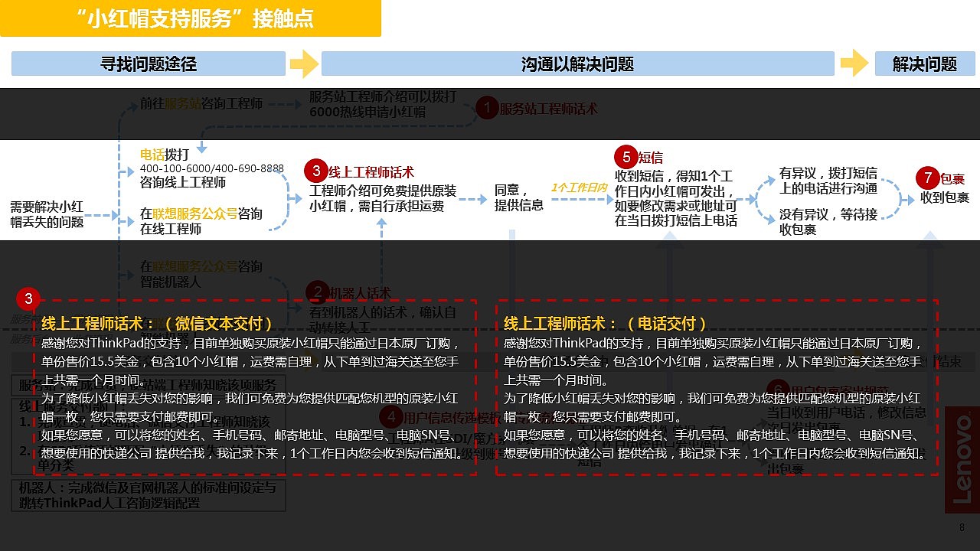Screen dimensions: 980x551
Task: Click heading 线上工程师话术：（电话交付）
Action: [606, 323]
